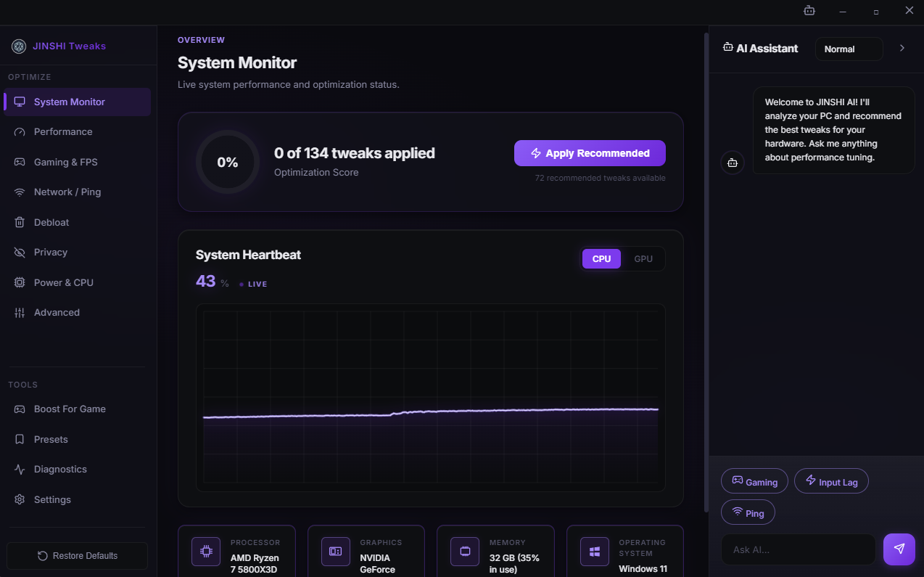Click the Settings gear icon

(x=20, y=499)
